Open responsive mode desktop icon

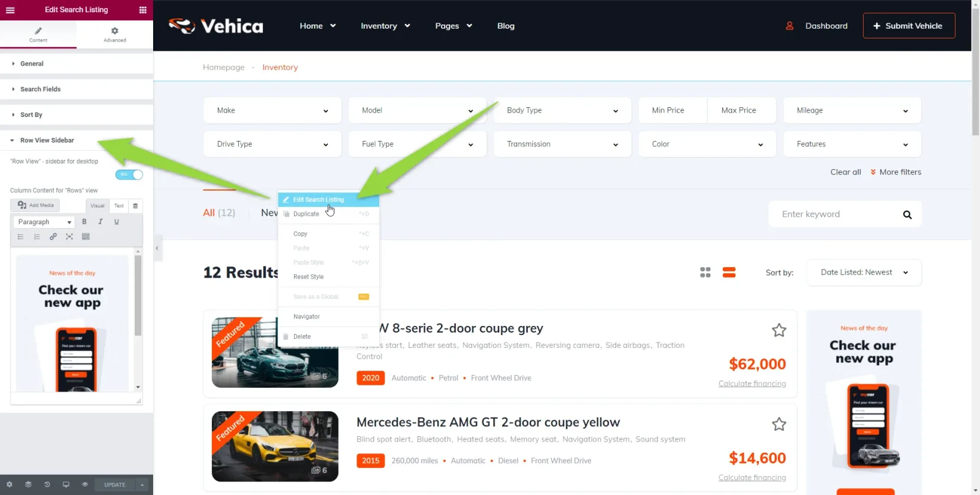pyautogui.click(x=66, y=485)
